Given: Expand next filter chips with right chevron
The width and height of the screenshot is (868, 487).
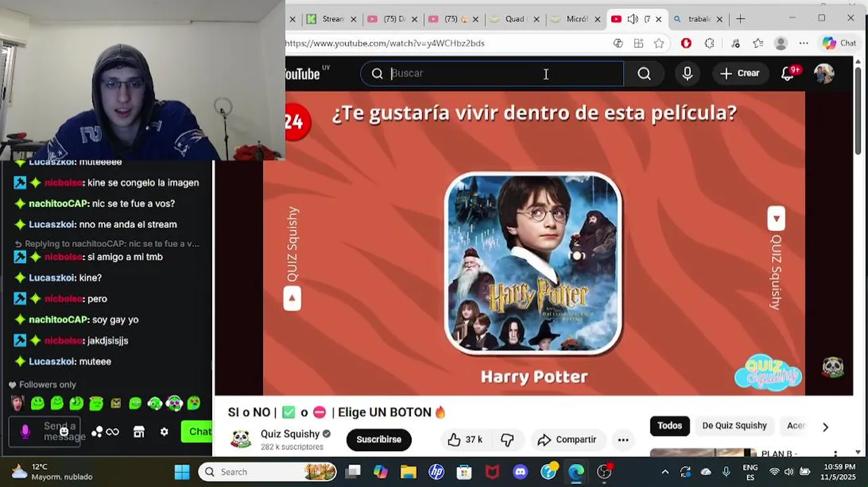Looking at the screenshot, I should point(825,427).
